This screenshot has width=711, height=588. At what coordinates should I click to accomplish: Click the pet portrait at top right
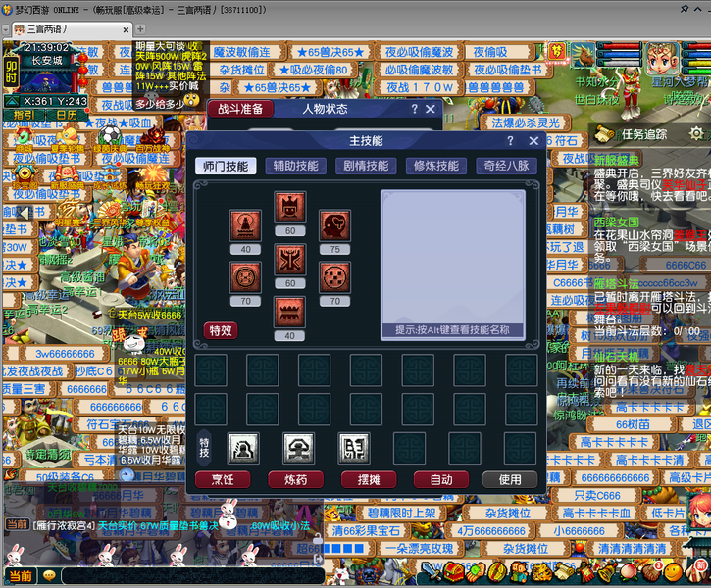[583, 56]
